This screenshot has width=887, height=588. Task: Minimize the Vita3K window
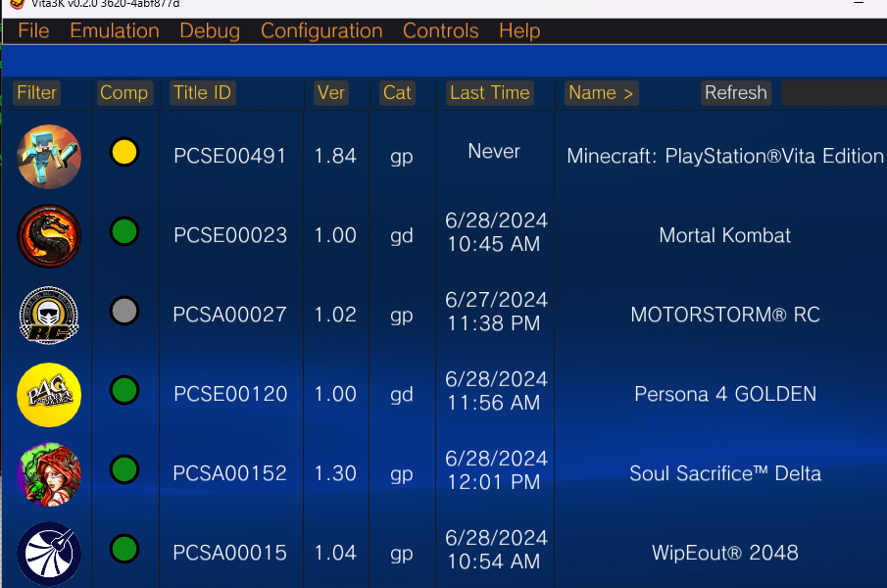[859, 3]
